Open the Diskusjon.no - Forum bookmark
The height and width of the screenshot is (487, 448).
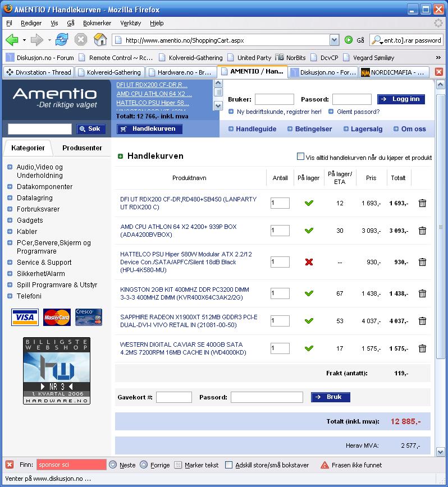40,57
